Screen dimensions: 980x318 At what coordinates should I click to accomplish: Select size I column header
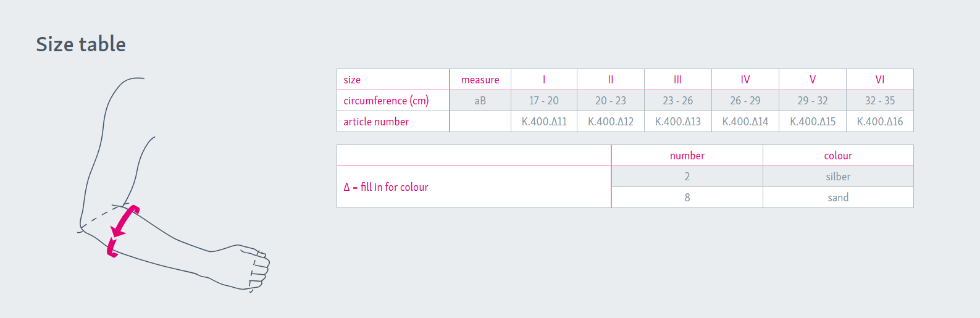544,80
